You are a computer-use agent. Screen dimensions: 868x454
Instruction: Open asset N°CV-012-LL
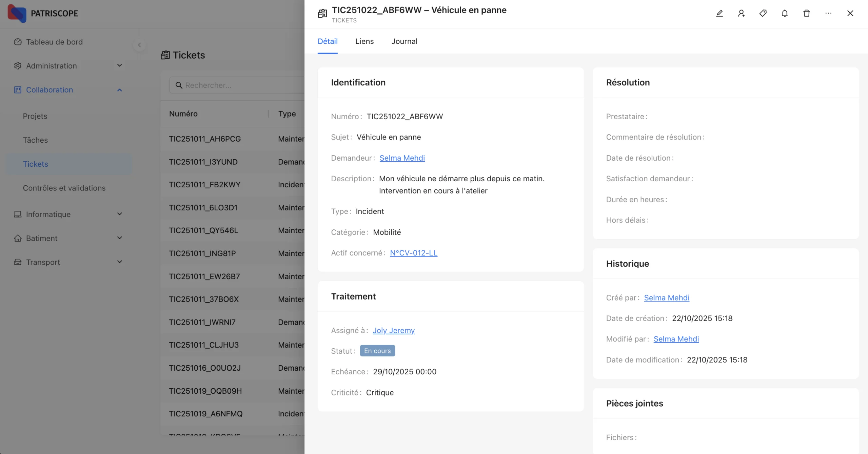413,253
